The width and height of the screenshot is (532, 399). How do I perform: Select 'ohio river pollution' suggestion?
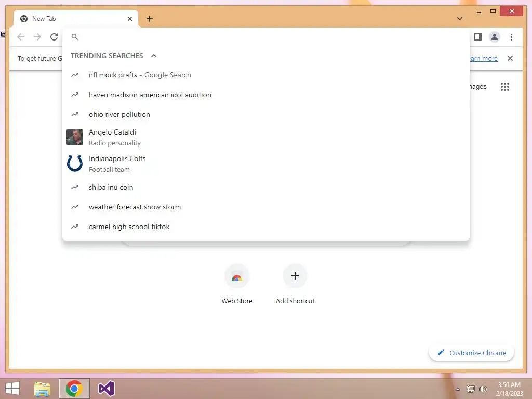(266, 114)
